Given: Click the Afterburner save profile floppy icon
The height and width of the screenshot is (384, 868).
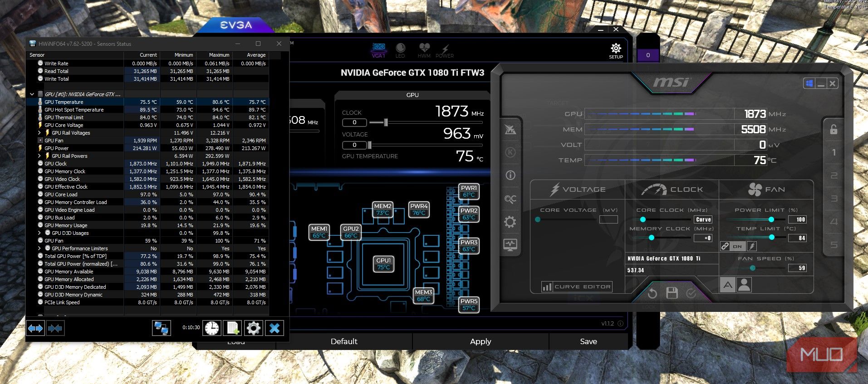Looking at the screenshot, I should click(x=672, y=293).
